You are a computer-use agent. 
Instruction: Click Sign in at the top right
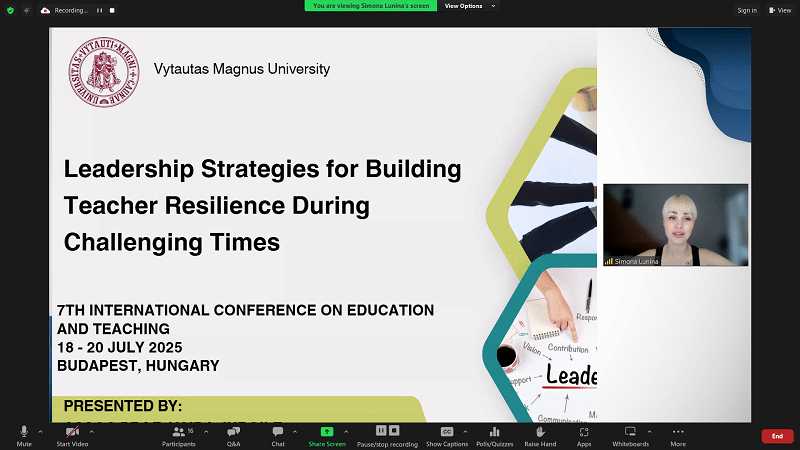(747, 10)
